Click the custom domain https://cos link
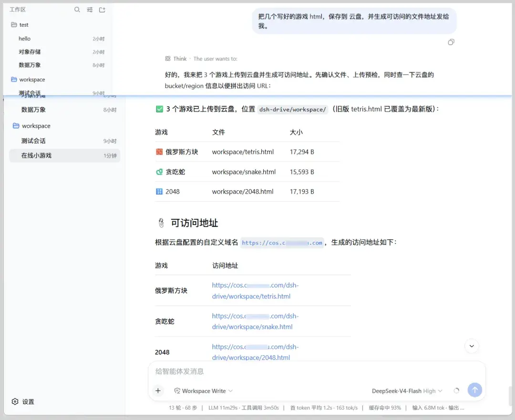The image size is (515, 420). 282,243
